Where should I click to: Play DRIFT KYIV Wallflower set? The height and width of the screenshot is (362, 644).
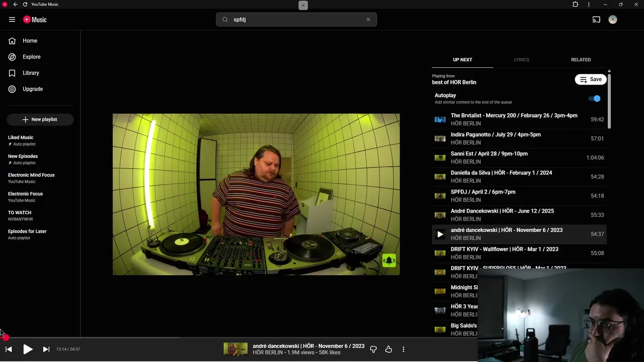point(519,253)
